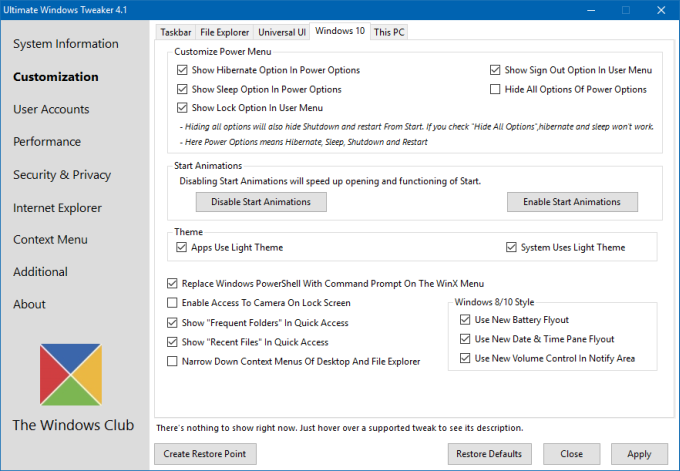Image resolution: width=680 pixels, height=471 pixels.
Task: Toggle Use New Battery Flyout
Action: tap(465, 320)
